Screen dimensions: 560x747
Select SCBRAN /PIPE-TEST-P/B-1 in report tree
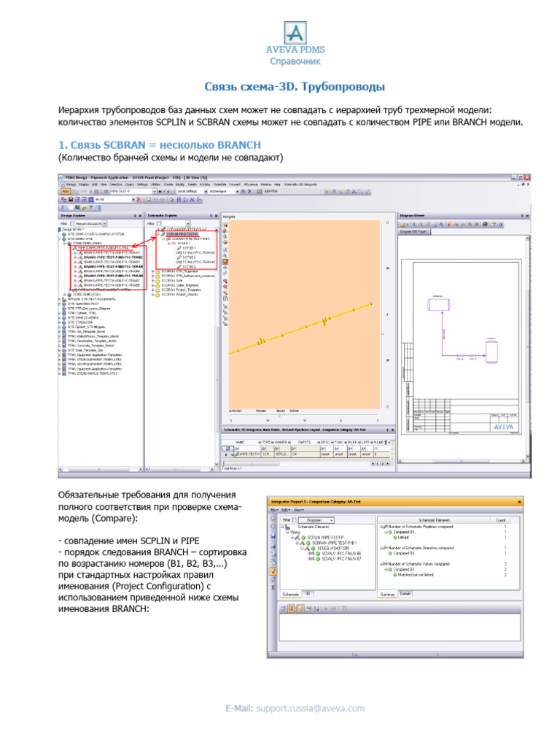point(335,543)
